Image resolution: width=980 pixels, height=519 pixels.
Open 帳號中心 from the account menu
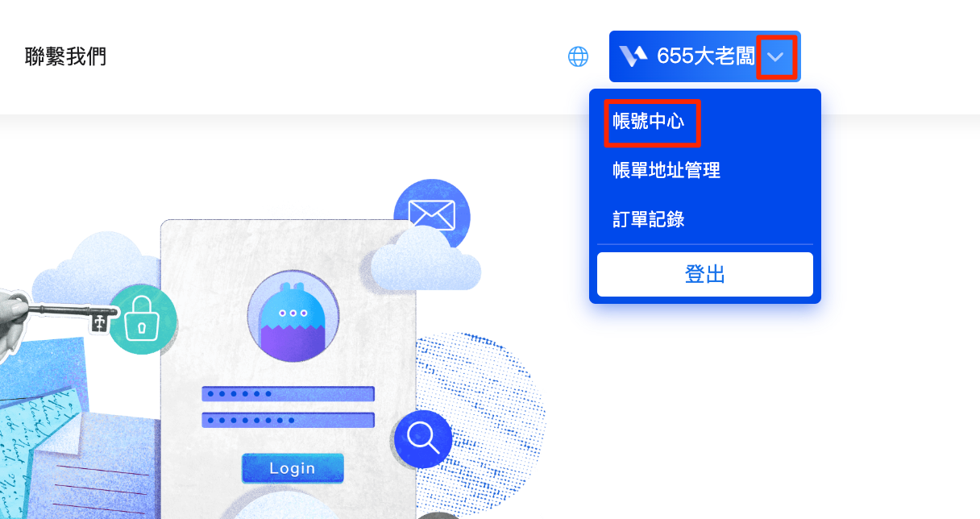(x=649, y=122)
